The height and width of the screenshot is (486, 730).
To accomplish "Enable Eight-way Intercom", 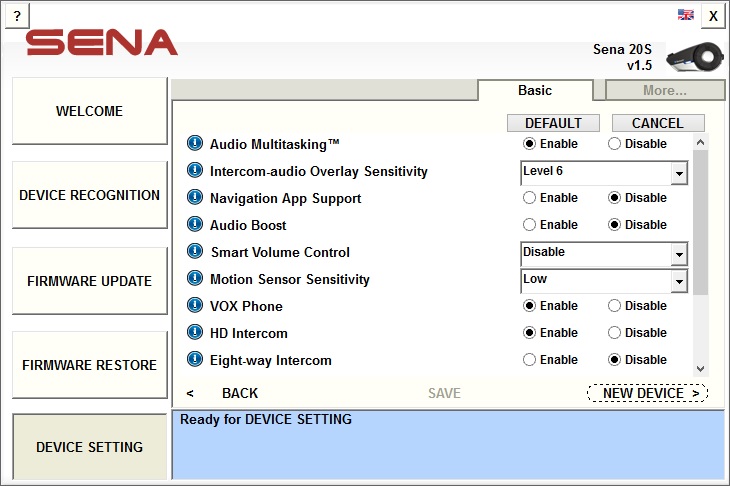I will [x=550, y=360].
